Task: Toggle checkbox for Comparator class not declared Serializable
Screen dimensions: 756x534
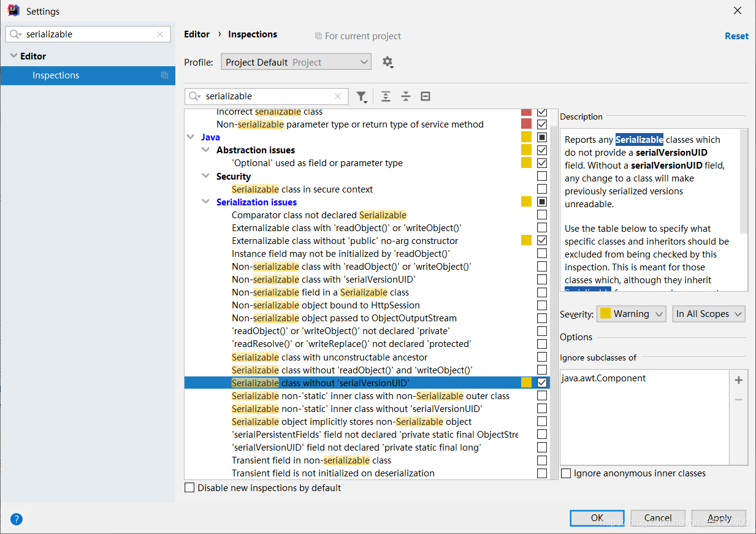Action: point(542,215)
